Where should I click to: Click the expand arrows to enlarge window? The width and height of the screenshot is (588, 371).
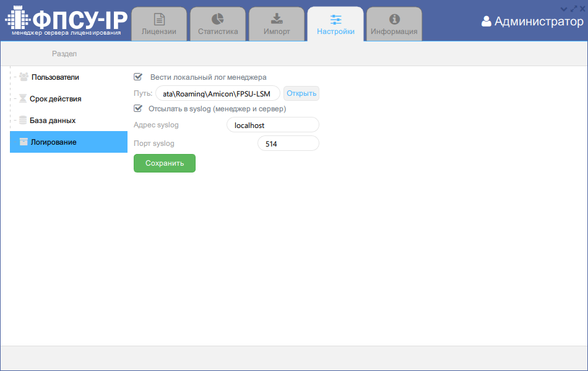573,9
